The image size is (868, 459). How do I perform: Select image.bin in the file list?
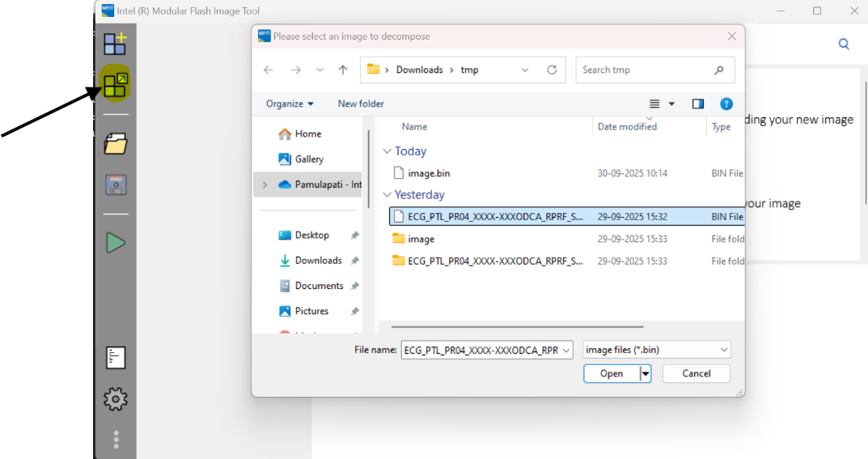pyautogui.click(x=429, y=173)
